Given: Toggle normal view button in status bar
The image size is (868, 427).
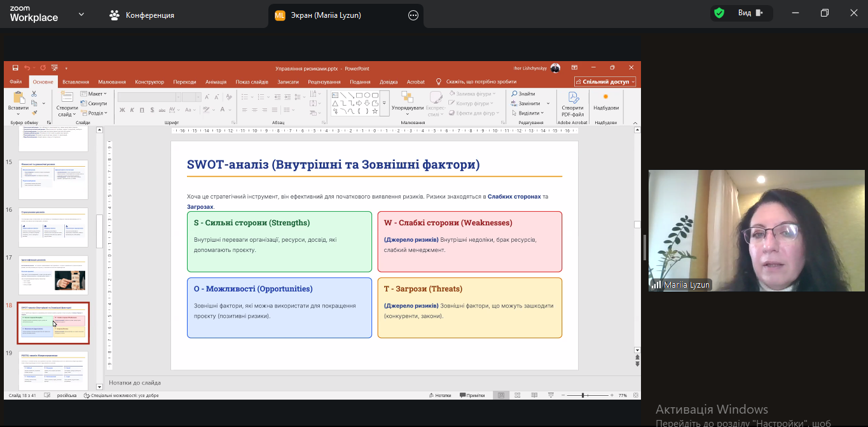Looking at the screenshot, I should 501,395.
